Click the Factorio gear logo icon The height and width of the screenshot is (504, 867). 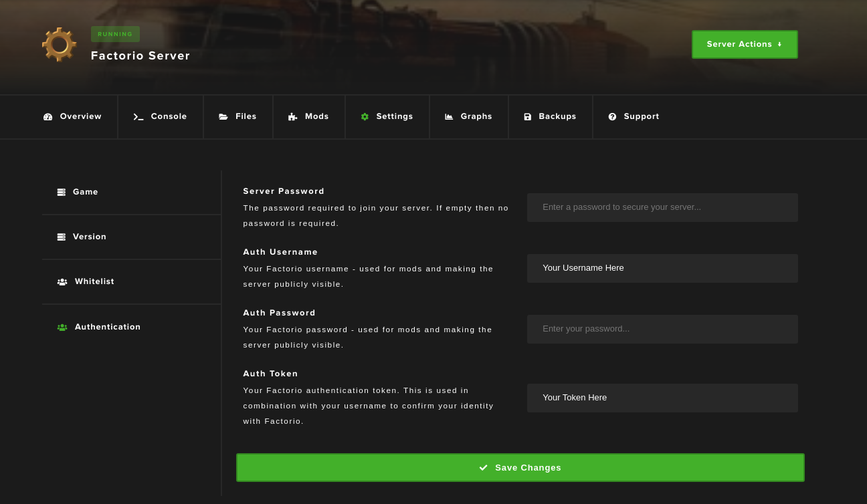click(x=59, y=44)
